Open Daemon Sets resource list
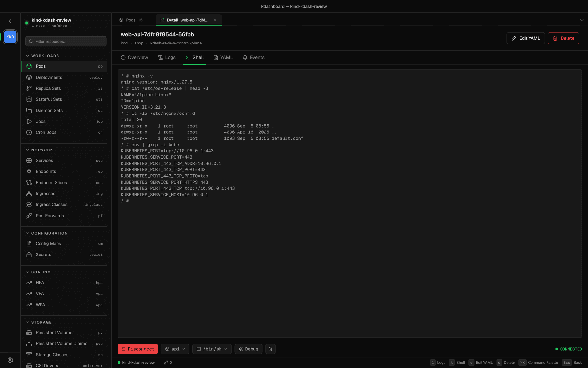 coord(64,111)
